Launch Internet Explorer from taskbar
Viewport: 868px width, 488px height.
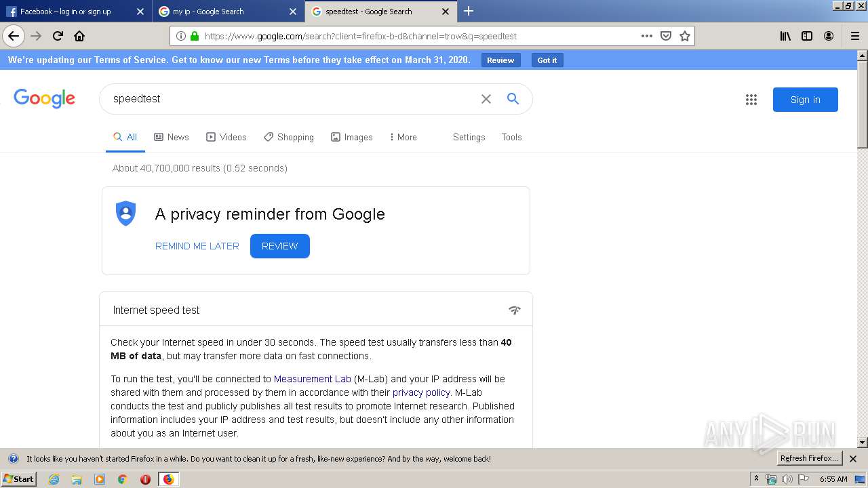coord(54,479)
